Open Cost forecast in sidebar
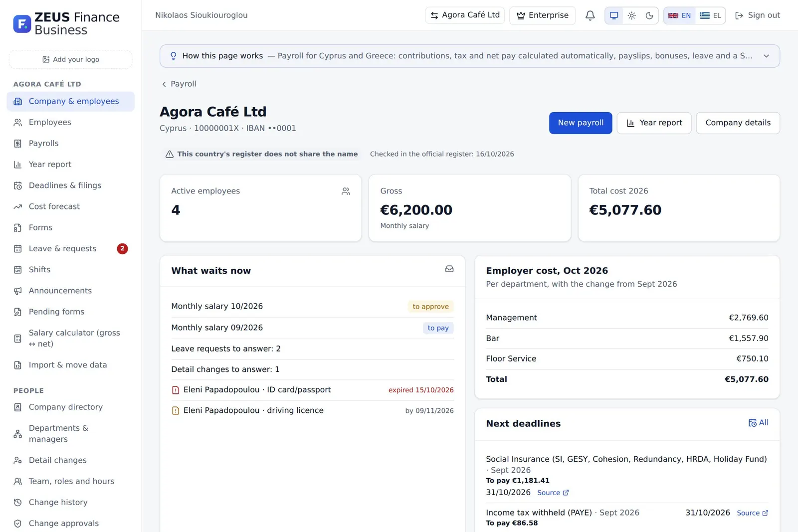 70,206
